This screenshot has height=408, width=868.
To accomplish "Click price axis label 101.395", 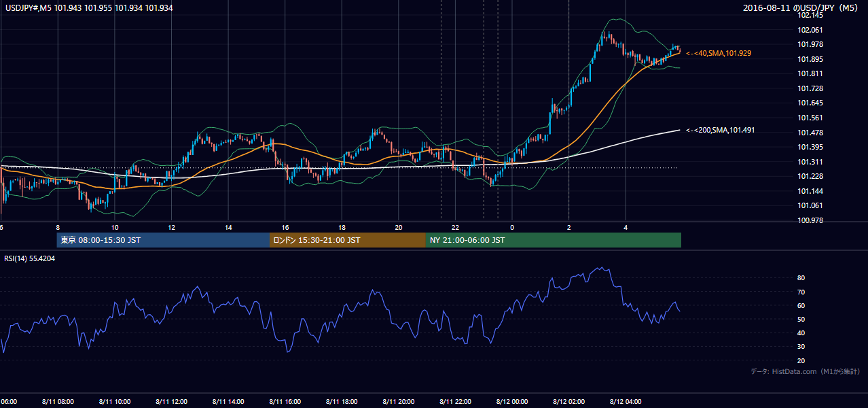I will tap(810, 147).
